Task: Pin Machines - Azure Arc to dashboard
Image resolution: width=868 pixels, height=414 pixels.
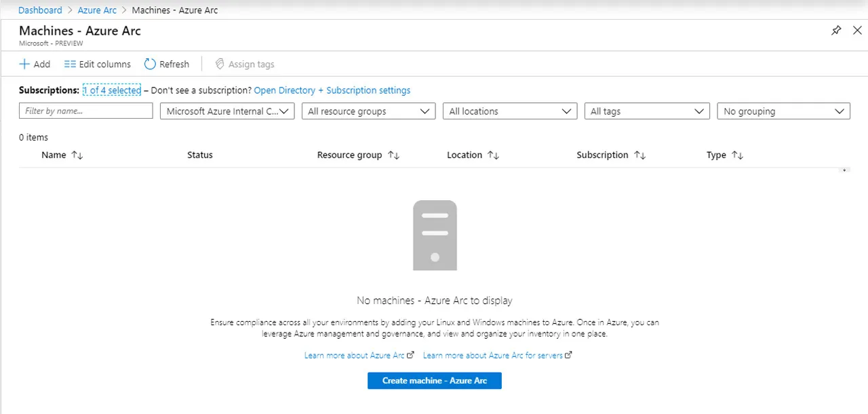Action: [836, 30]
